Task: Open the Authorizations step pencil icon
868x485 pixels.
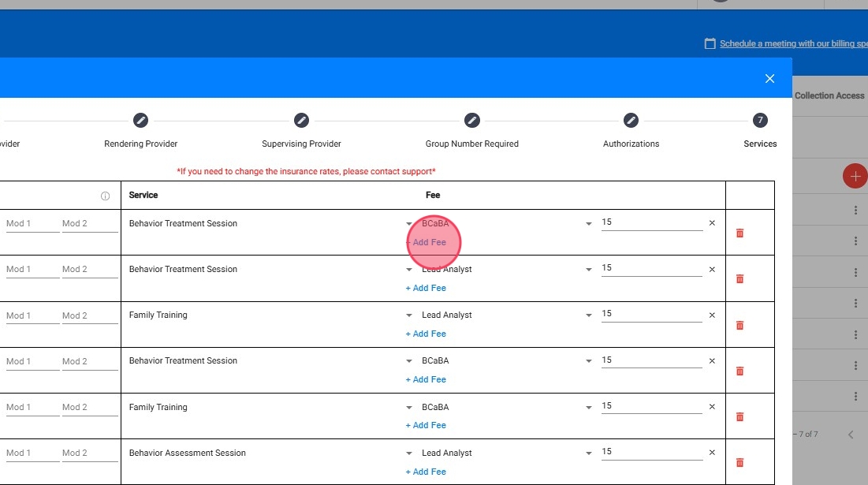Action: pos(631,120)
